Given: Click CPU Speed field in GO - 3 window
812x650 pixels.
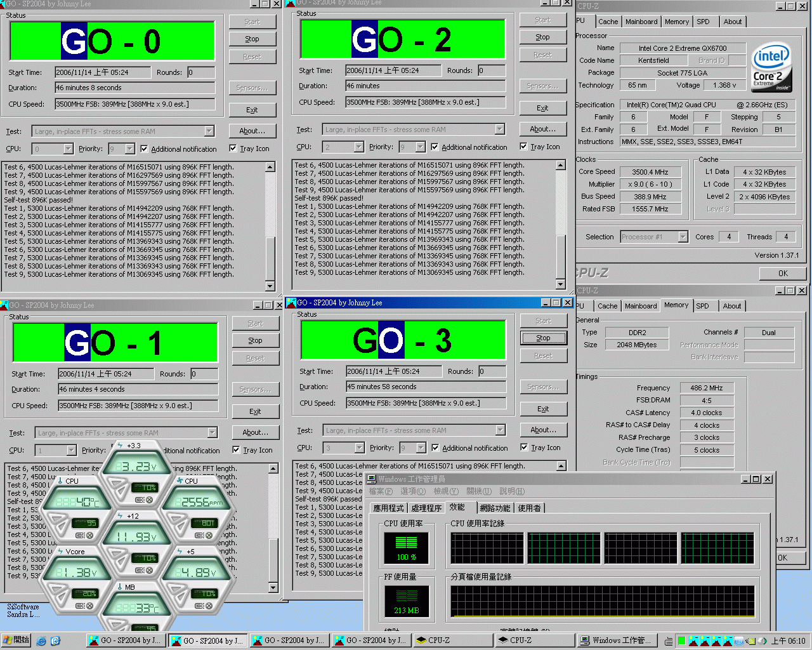Looking at the screenshot, I should (x=426, y=403).
